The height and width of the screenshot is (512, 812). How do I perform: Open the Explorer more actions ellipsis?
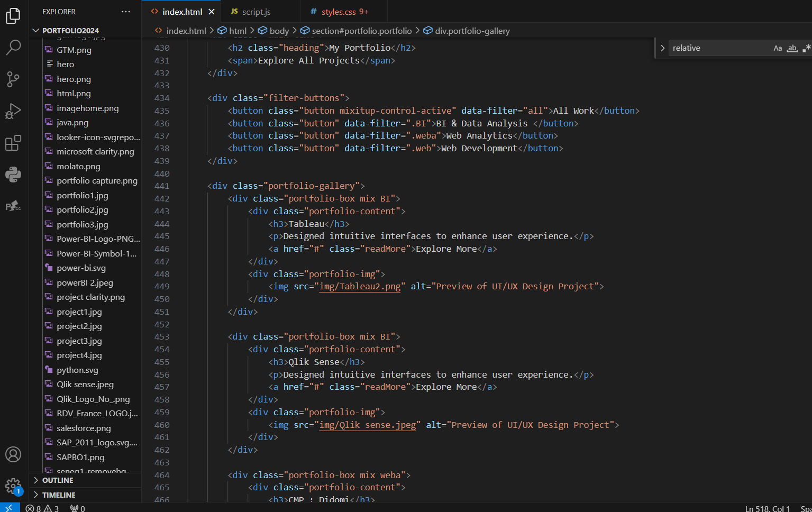125,12
